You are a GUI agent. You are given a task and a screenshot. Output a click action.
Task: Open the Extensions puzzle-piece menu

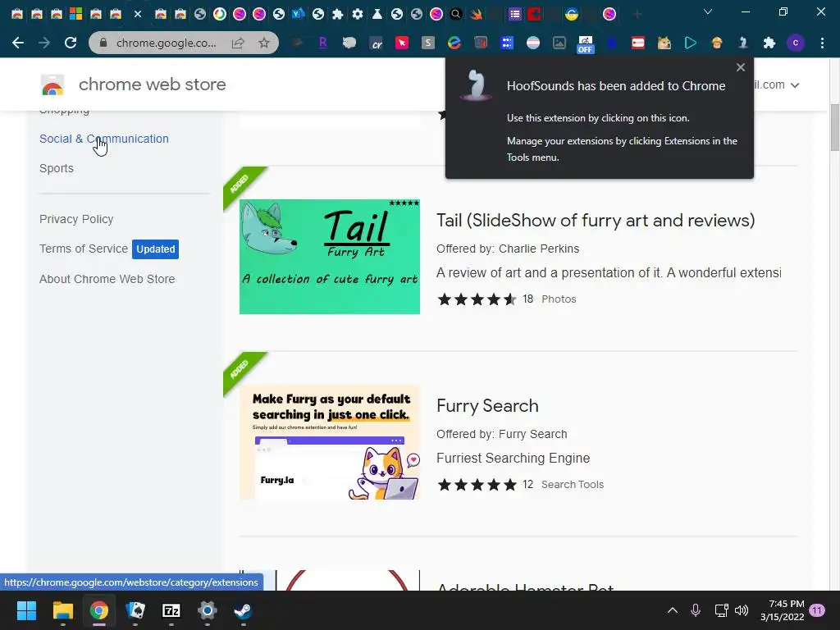pyautogui.click(x=769, y=43)
